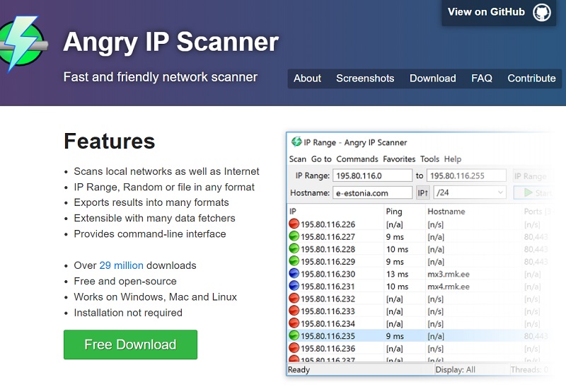
Task: Open the Tools menu
Action: pyautogui.click(x=429, y=159)
